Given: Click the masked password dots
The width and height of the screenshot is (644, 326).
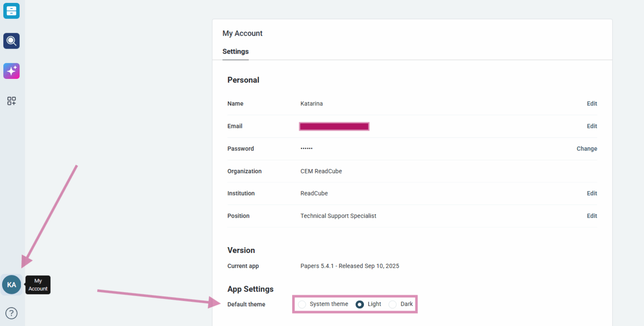Looking at the screenshot, I should click(x=306, y=149).
